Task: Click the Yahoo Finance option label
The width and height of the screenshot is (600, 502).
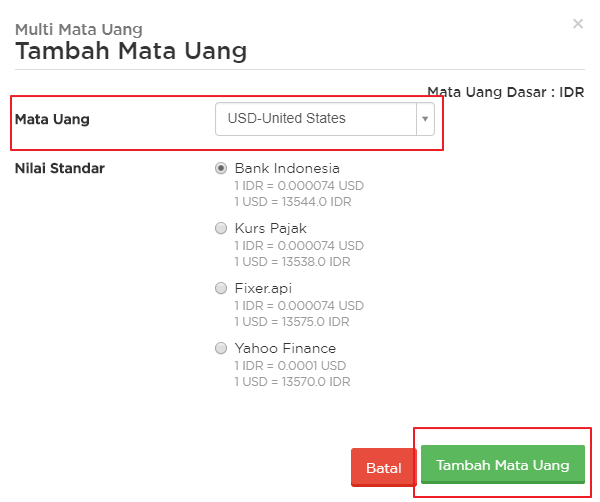Action: pos(285,348)
